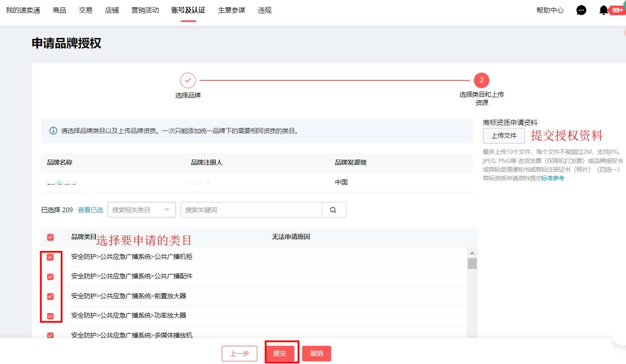Uncheck the 功率放大器 category checkbox
The image size is (626, 364).
coord(51,316)
